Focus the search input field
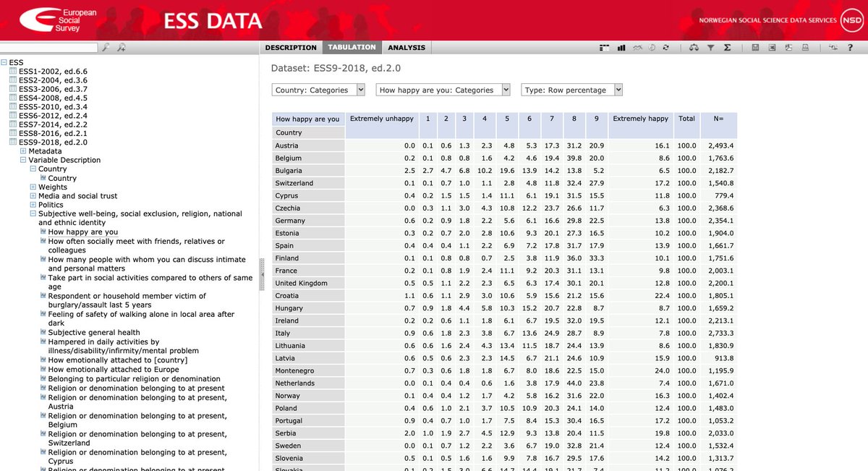Viewport: 868px width, 471px height. click(x=49, y=48)
